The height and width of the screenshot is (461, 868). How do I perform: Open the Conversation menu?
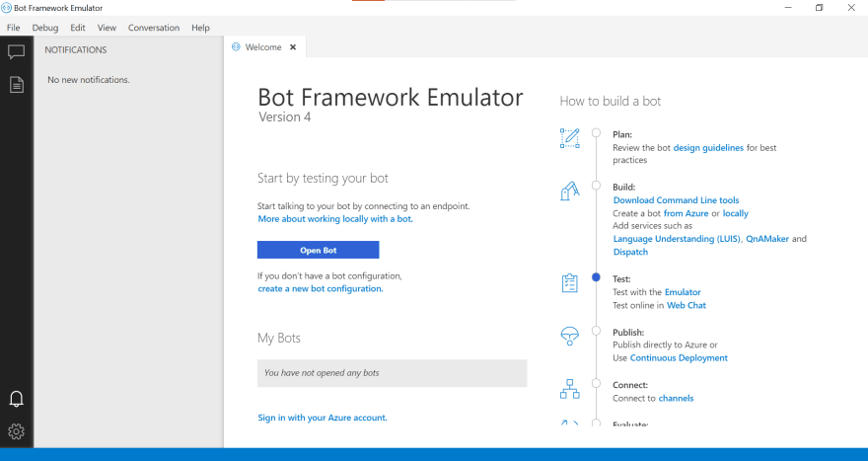[153, 28]
